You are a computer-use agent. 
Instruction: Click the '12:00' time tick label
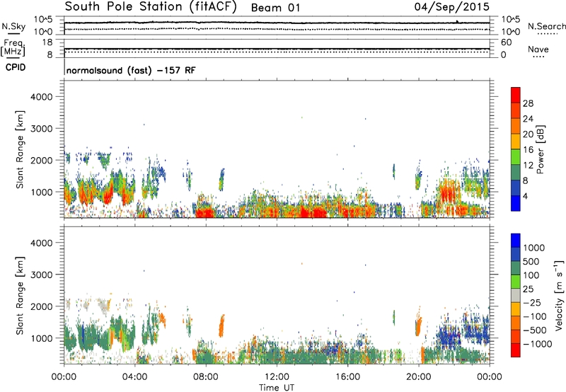(x=277, y=377)
